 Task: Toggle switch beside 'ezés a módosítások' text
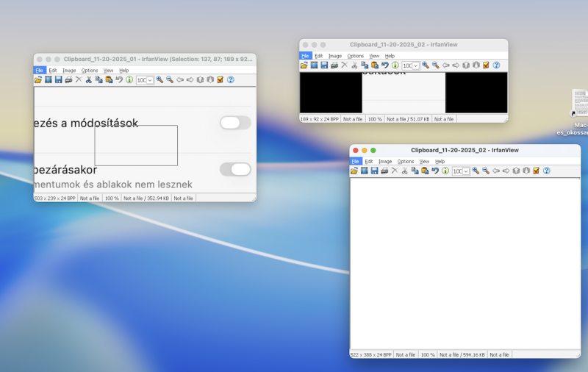click(x=235, y=123)
